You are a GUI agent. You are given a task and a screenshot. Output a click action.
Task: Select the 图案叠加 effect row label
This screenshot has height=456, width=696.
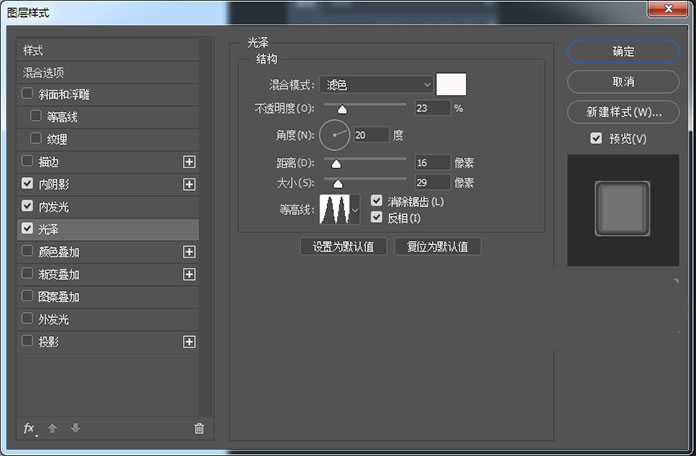coord(59,297)
